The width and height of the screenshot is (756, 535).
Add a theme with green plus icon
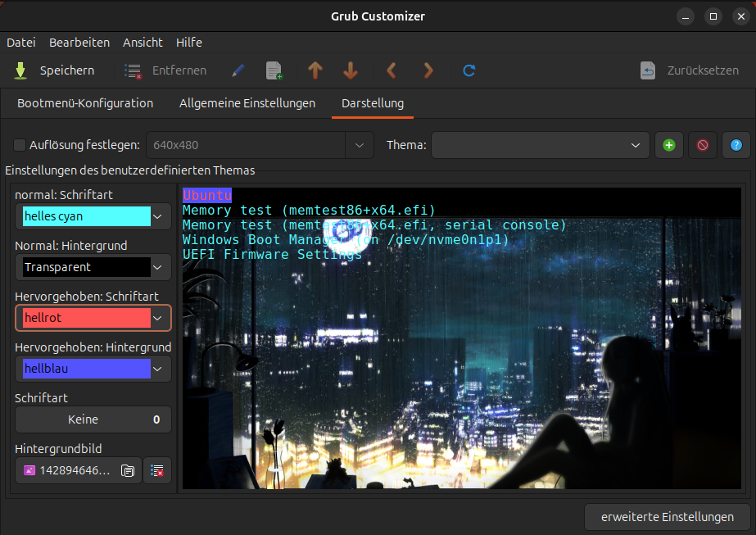[x=669, y=145]
